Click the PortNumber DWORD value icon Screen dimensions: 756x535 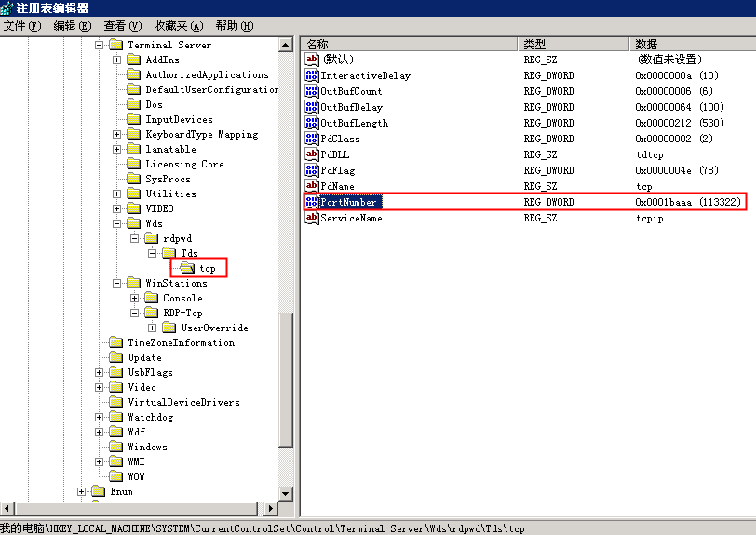(313, 202)
